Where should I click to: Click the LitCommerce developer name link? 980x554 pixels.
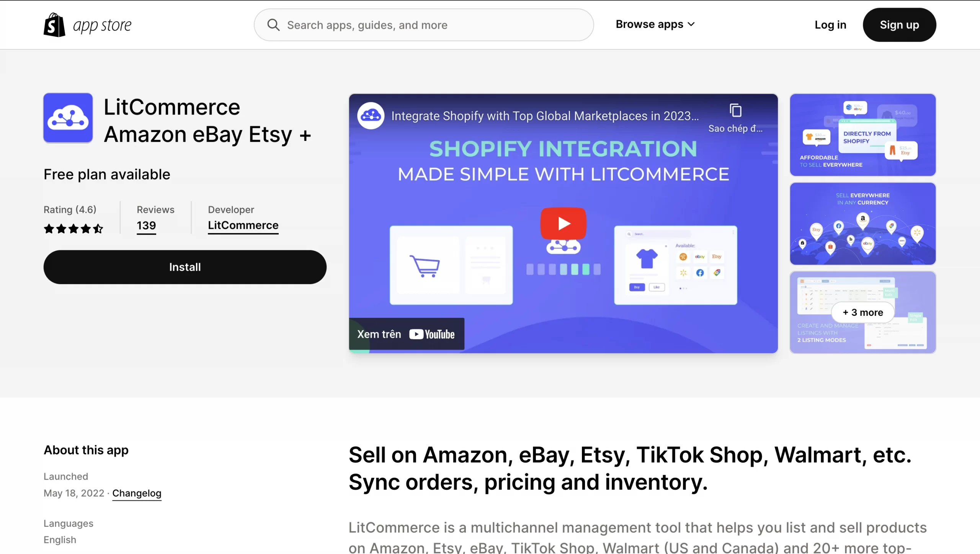pos(243,225)
